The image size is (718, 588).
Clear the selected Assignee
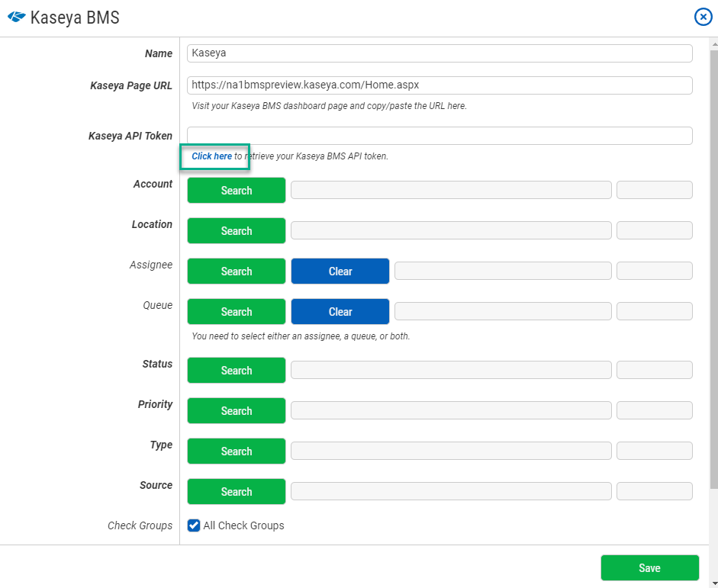[340, 271]
